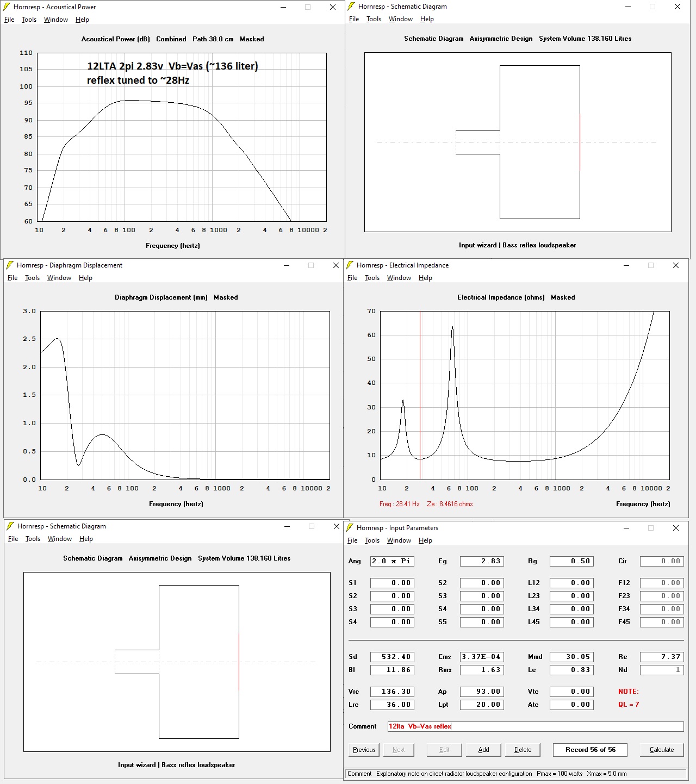
Task: Click lightning icon in top Schematic Diagram window
Action: 352,7
